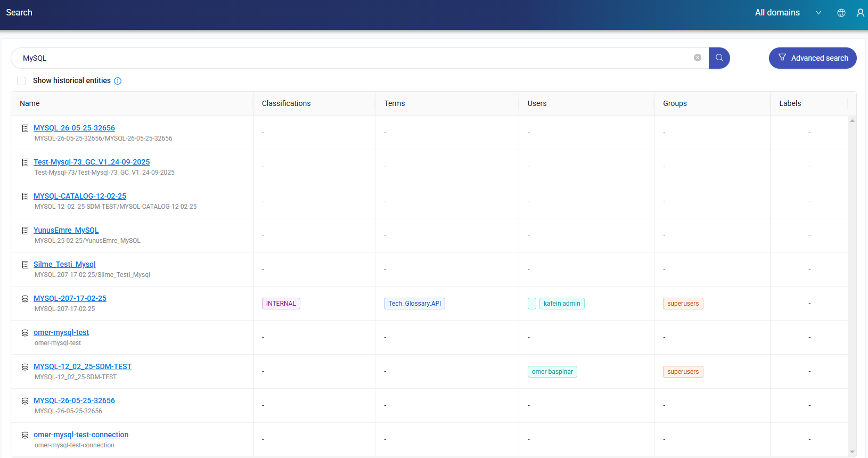Click database icon beside omer-mysql-test-connection
The image size is (868, 458).
(25, 435)
